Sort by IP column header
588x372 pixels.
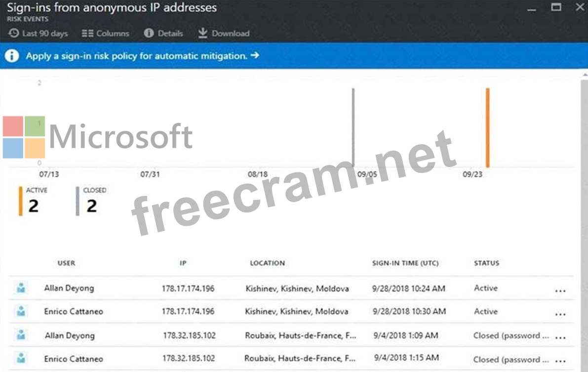183,263
